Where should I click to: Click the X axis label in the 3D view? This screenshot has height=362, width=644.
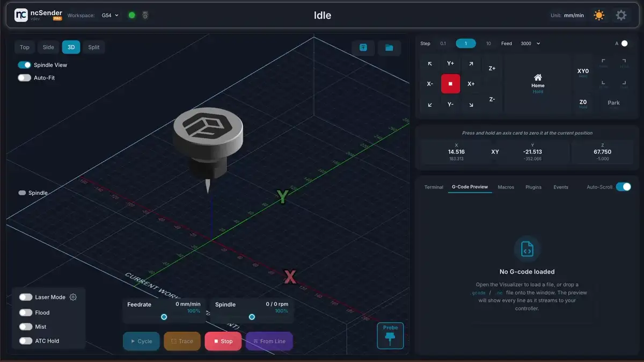pyautogui.click(x=290, y=277)
